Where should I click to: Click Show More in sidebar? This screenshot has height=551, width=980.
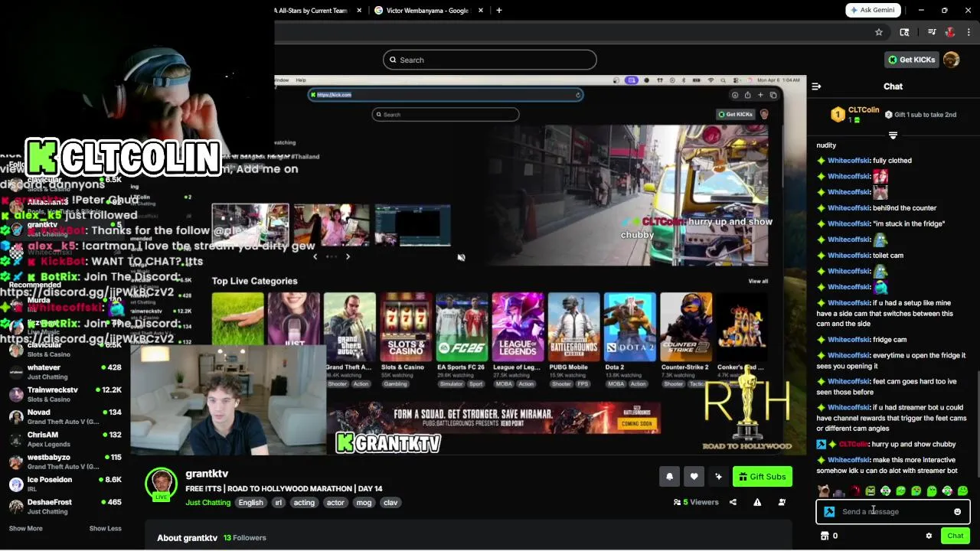[x=25, y=529]
